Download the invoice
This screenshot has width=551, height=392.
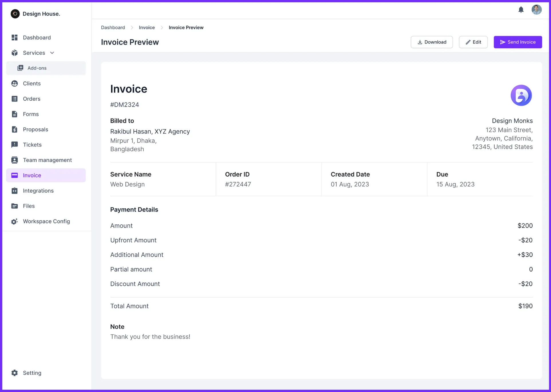point(432,42)
